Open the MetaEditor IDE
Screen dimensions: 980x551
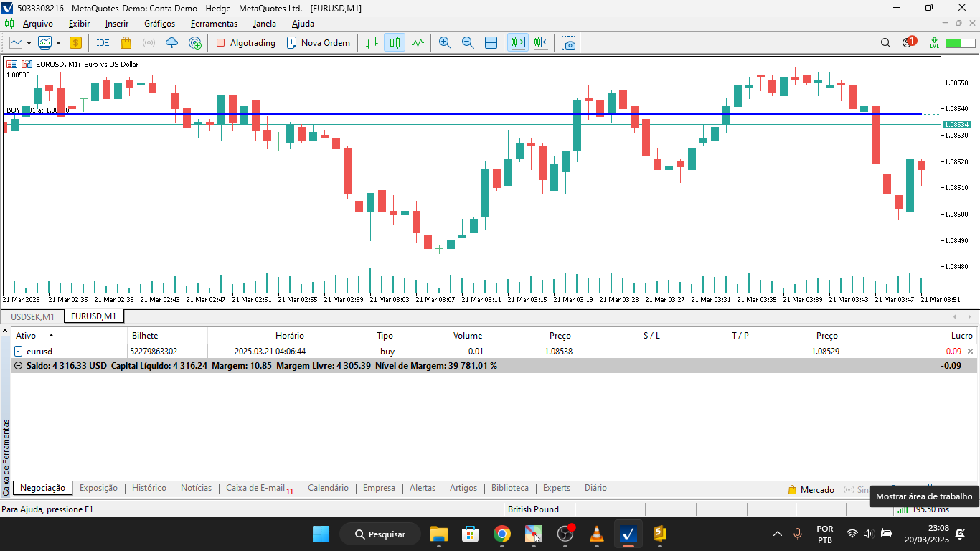[x=102, y=42]
